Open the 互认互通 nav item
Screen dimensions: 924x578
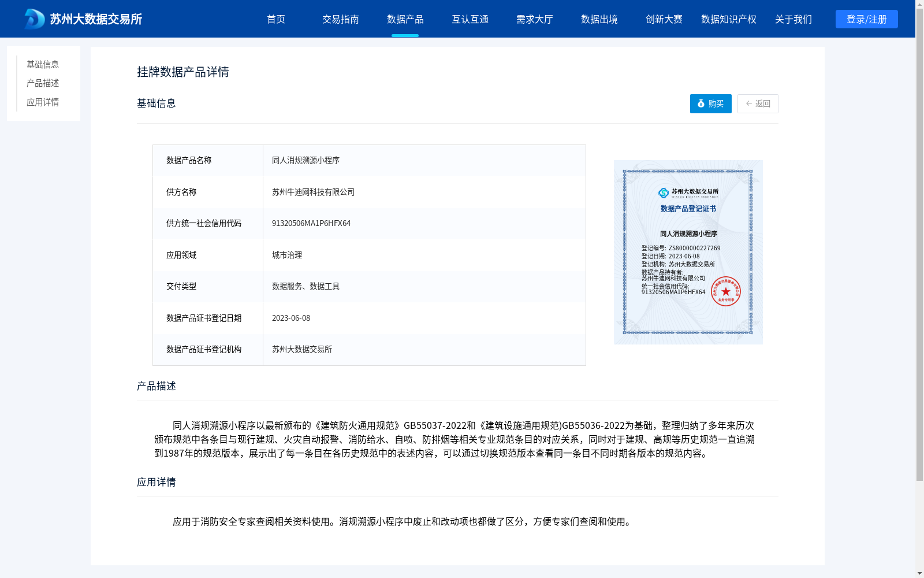pos(470,19)
